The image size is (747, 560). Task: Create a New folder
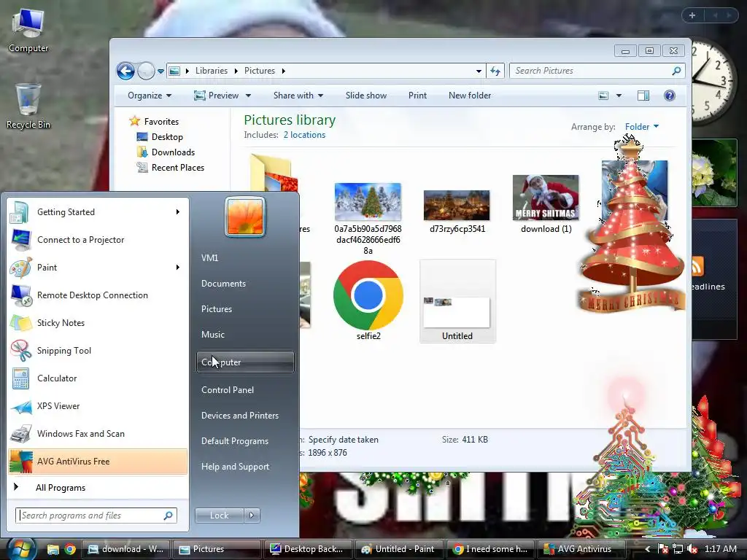point(470,96)
